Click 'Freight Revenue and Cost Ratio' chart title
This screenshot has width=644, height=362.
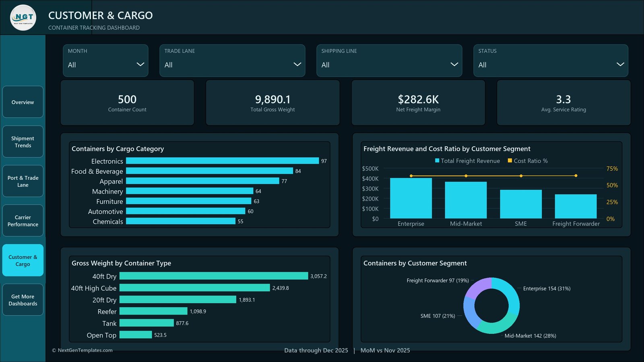[x=447, y=149]
